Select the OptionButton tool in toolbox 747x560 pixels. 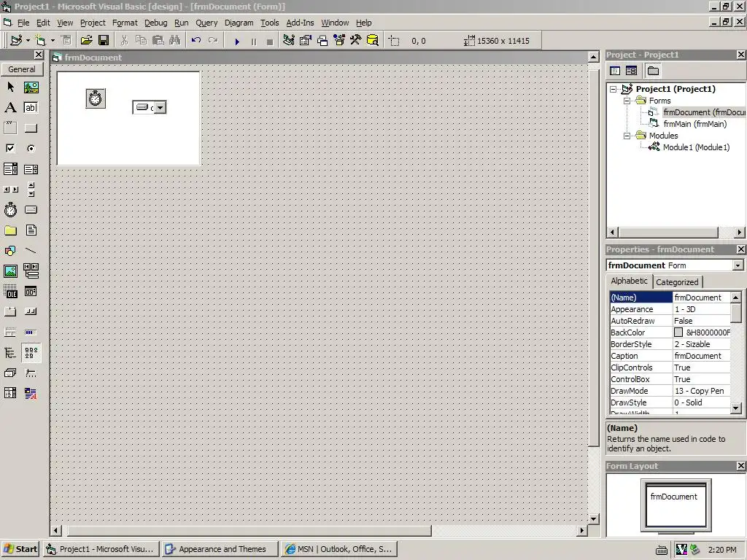(31, 149)
